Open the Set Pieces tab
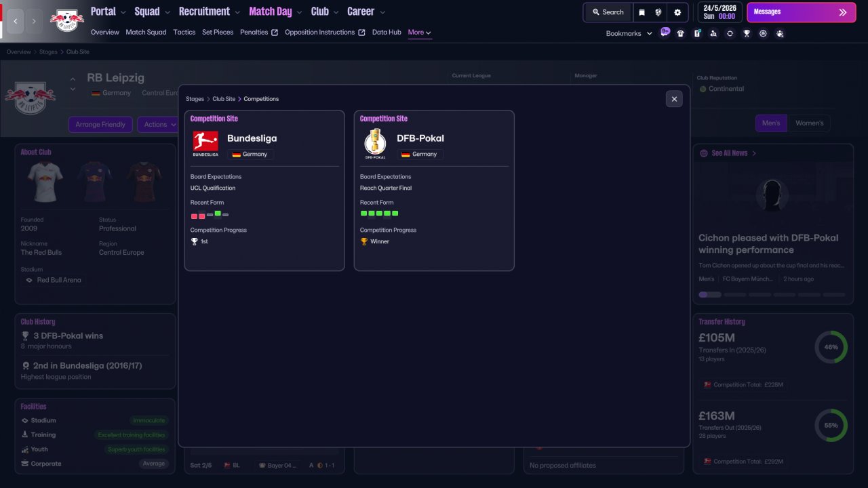Viewport: 868px width, 488px height. pos(218,33)
